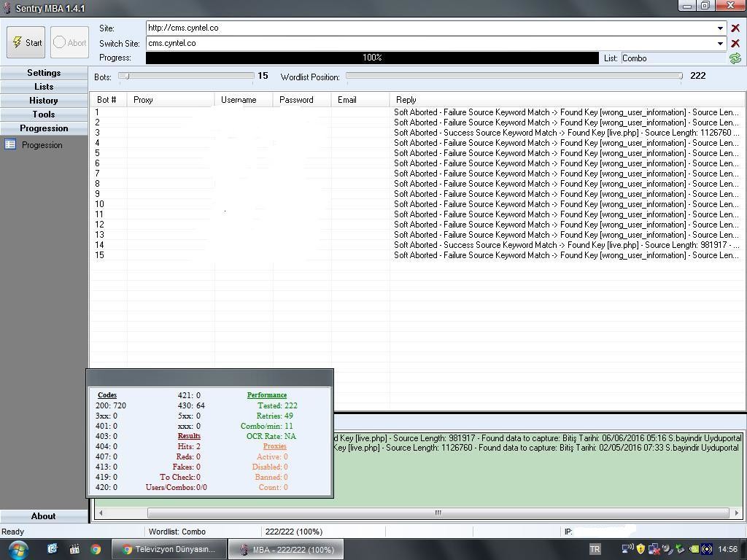Open the Settings section in the sidebar
Viewport: 747px width, 560px height.
click(44, 73)
